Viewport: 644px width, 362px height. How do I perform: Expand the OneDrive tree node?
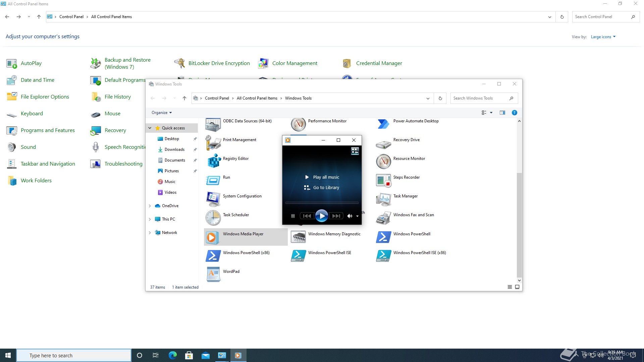pos(150,206)
